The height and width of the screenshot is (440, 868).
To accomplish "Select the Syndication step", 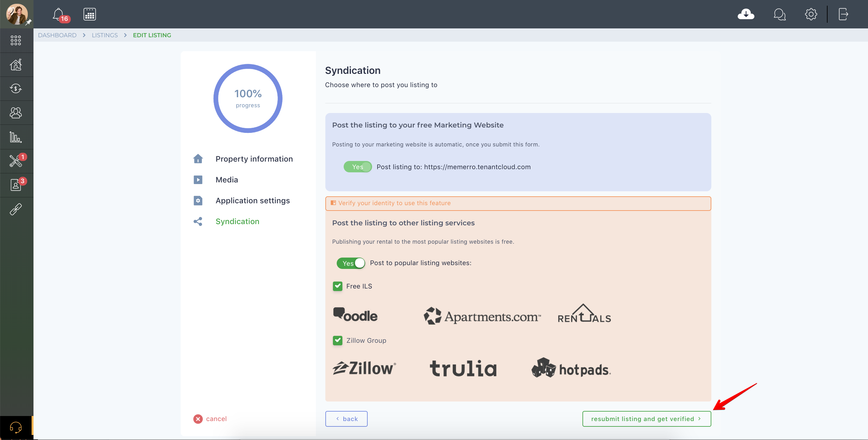I will (x=238, y=221).
